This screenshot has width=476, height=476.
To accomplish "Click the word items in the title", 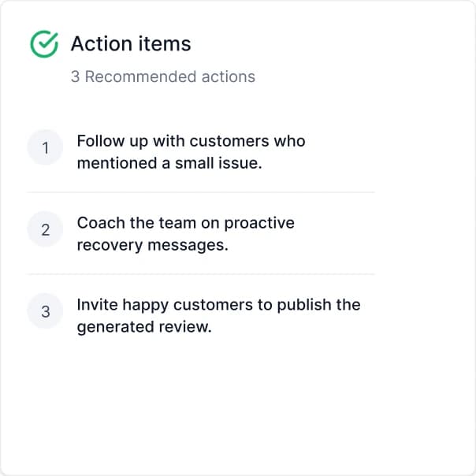I will [165, 43].
